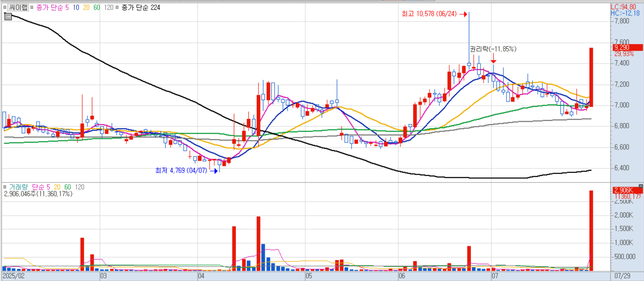Click the 7,000 price axis label
This screenshot has width=644, height=281.
622,105
